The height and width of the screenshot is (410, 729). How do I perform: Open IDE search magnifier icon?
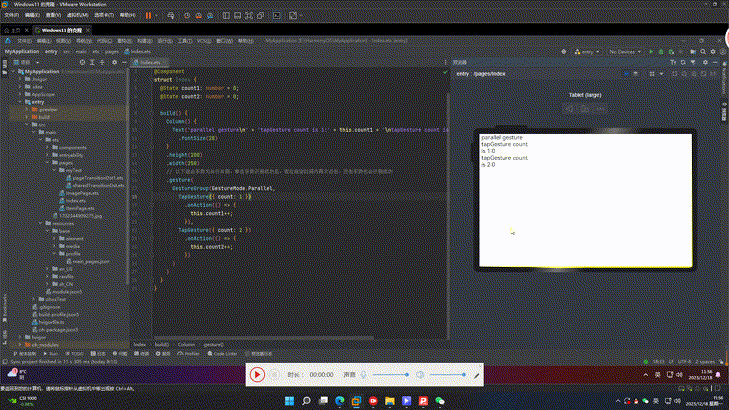(703, 52)
